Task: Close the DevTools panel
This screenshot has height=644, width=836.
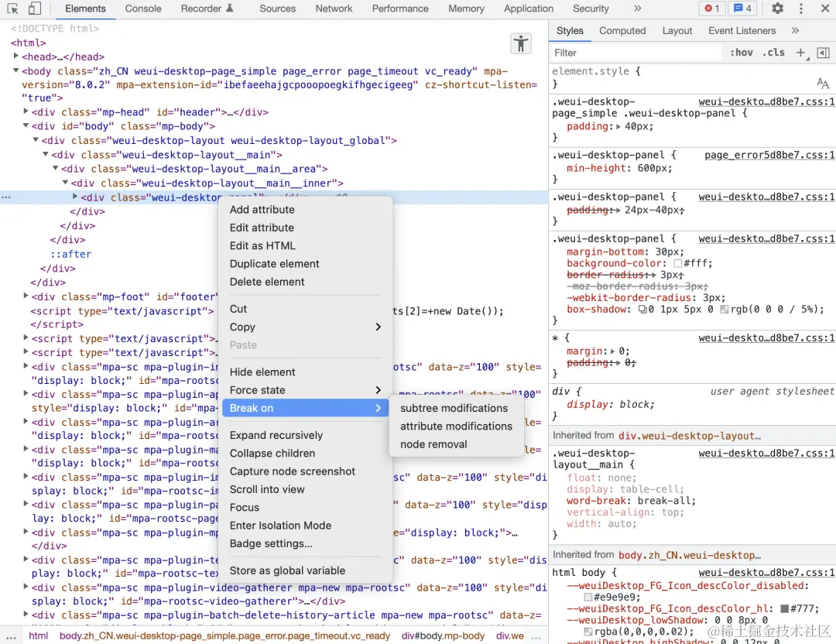Action: 824,9
